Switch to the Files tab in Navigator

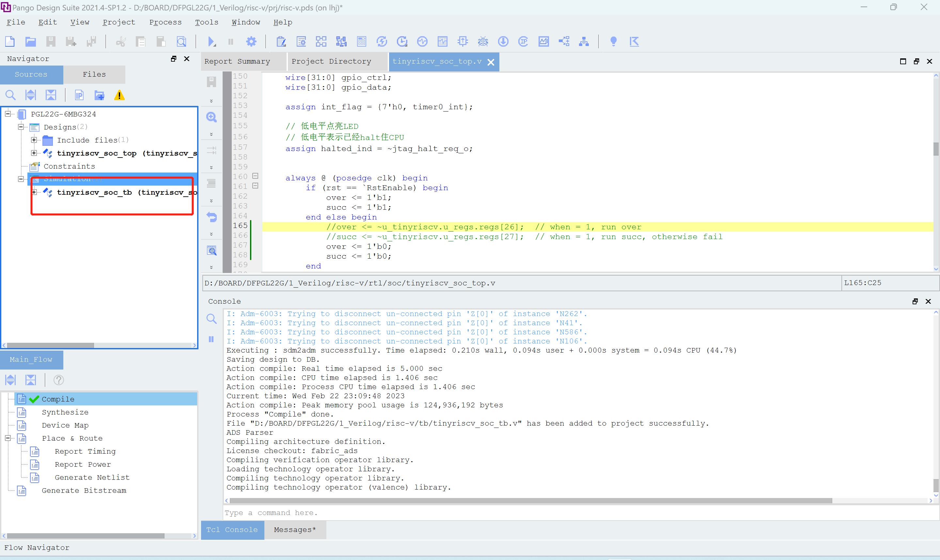(94, 74)
